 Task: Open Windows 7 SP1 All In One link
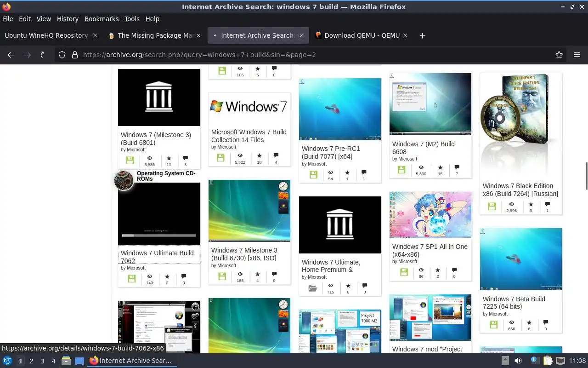point(430,250)
